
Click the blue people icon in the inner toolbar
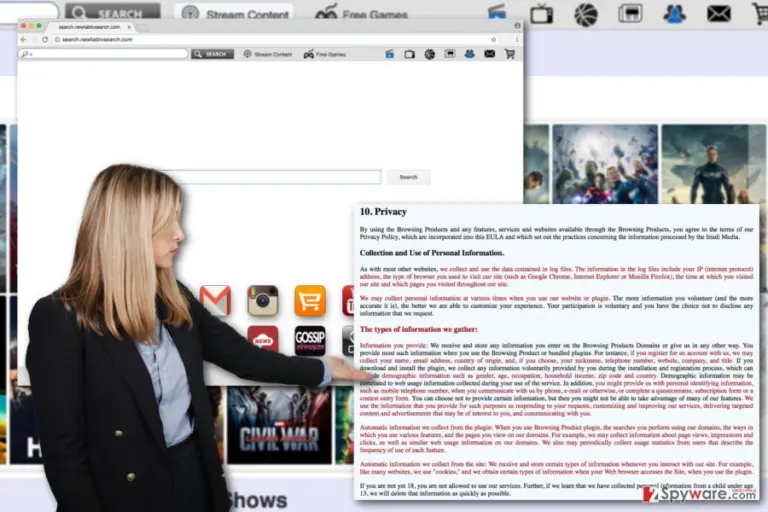click(469, 54)
